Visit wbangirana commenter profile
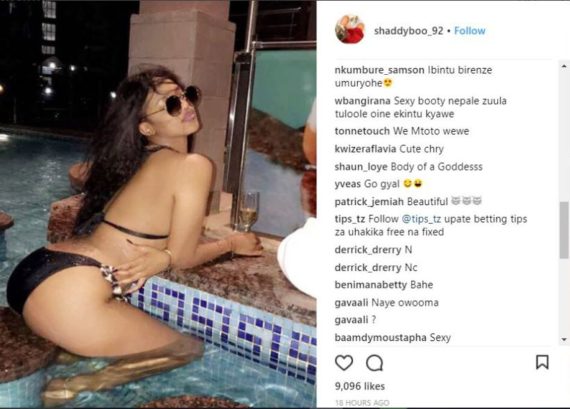 click(x=362, y=101)
